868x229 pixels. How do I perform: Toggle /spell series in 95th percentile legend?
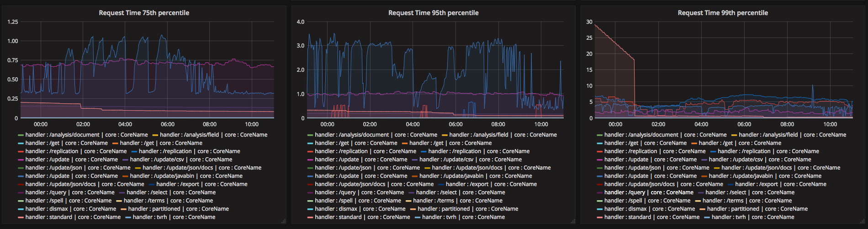click(x=358, y=201)
